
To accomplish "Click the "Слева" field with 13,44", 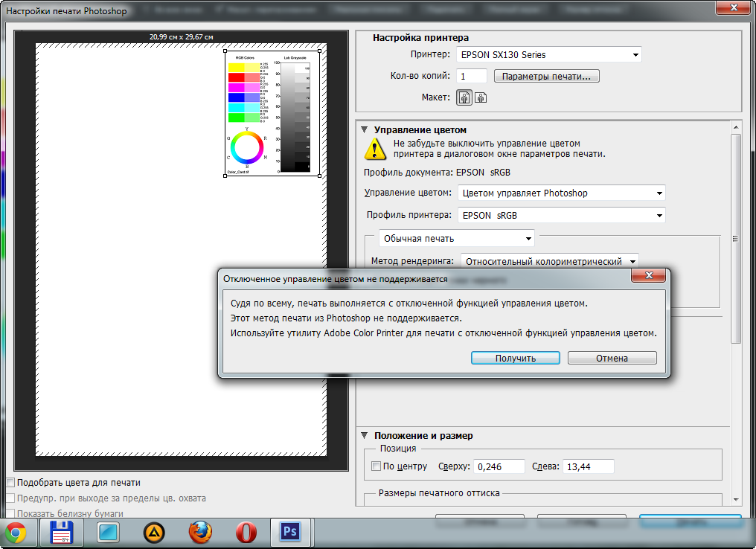I will (589, 466).
